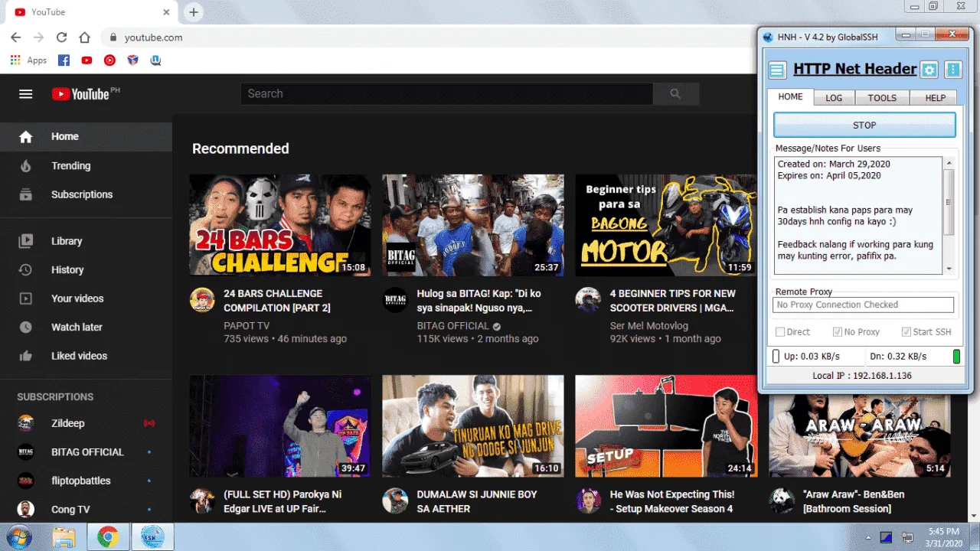Click the Remote Proxy field
980x551 pixels.
tap(863, 305)
